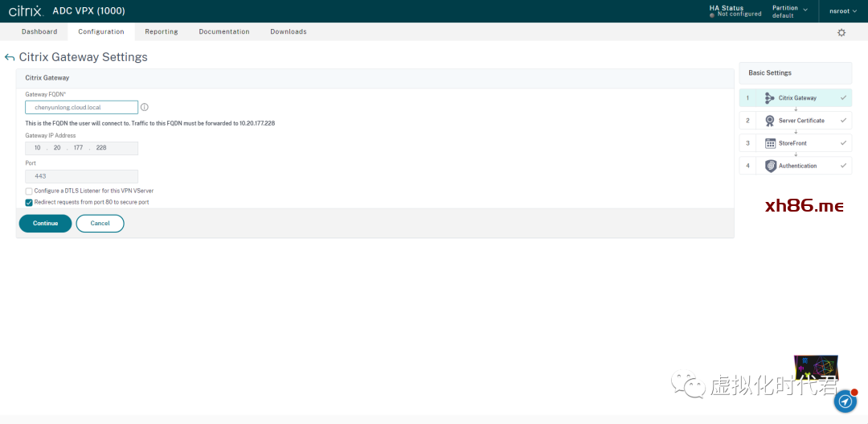Image resolution: width=868 pixels, height=424 pixels.
Task: Select step 1 Citrix Gateway
Action: 796,98
